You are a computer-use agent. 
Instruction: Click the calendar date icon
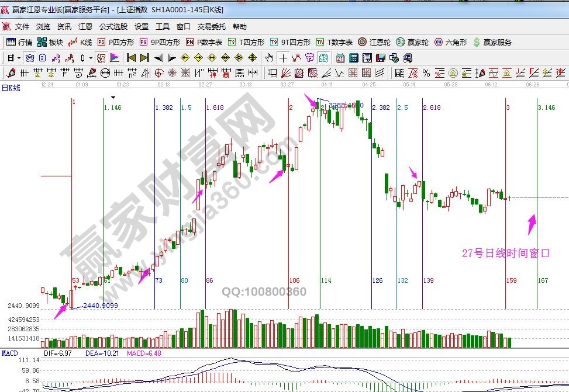click(x=340, y=58)
